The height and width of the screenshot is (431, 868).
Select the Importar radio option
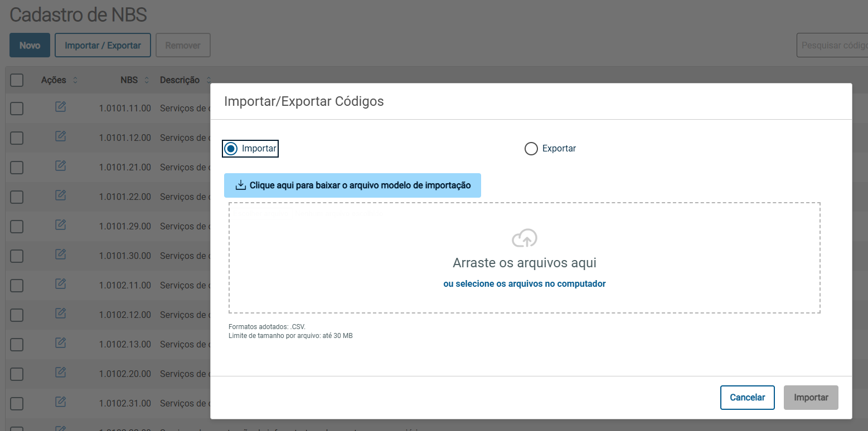coord(231,149)
